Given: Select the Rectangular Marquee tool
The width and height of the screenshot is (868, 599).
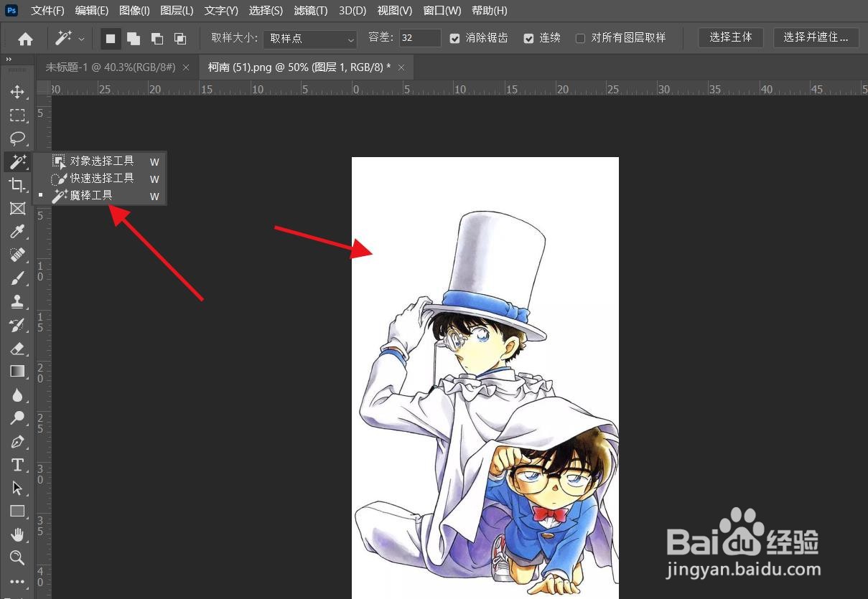Looking at the screenshot, I should pyautogui.click(x=17, y=115).
